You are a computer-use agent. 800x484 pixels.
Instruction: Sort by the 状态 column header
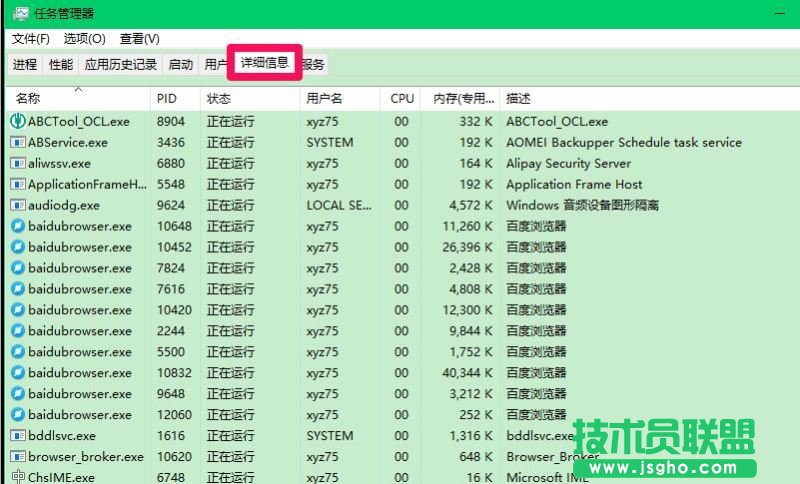[x=250, y=98]
